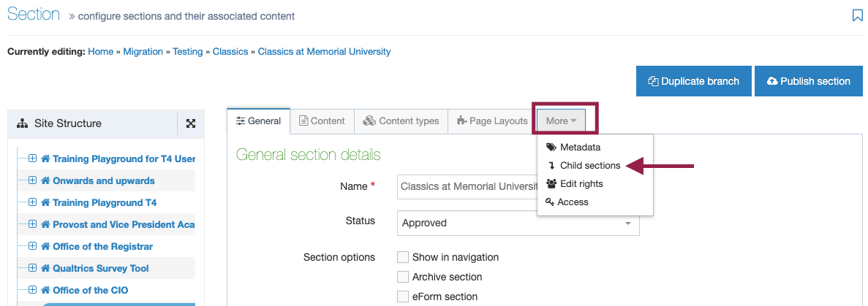Check the eForm section option

tap(403, 296)
